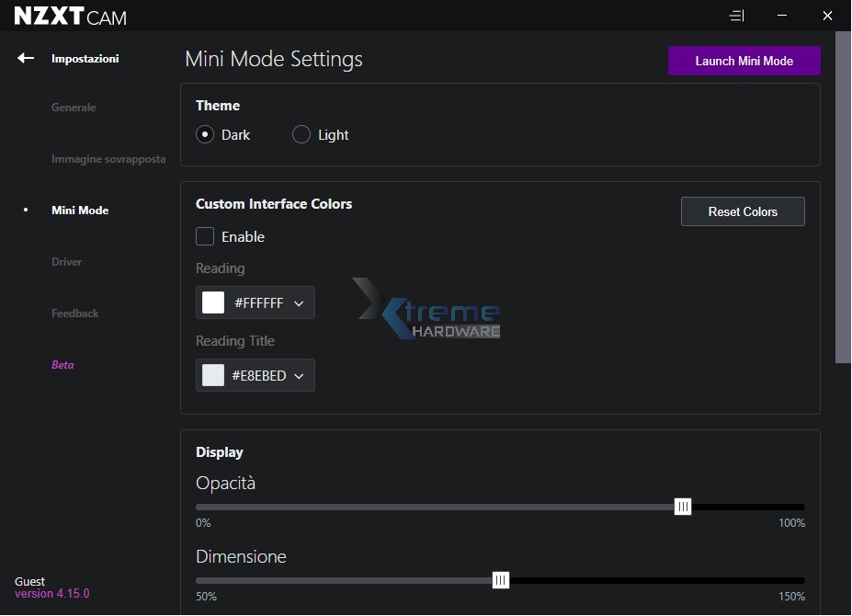Click the Opacità slider handle

683,507
